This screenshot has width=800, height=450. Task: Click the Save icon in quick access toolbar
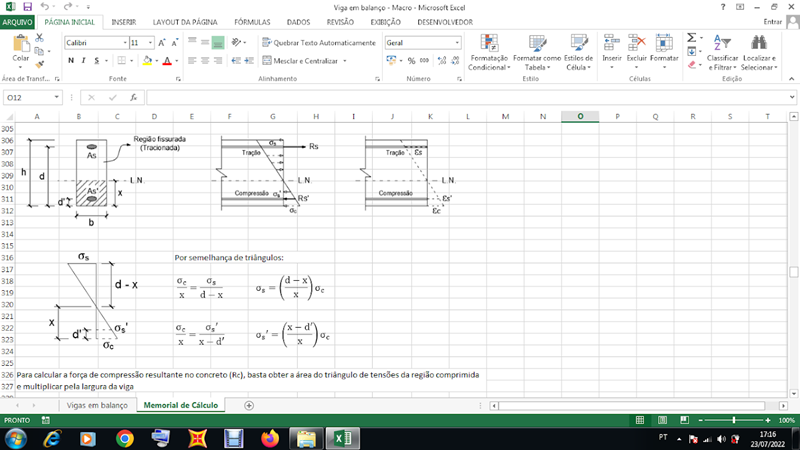click(x=28, y=7)
